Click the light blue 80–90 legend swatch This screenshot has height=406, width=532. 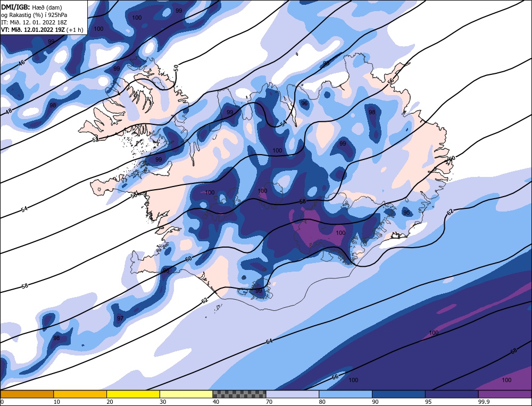(x=346, y=394)
